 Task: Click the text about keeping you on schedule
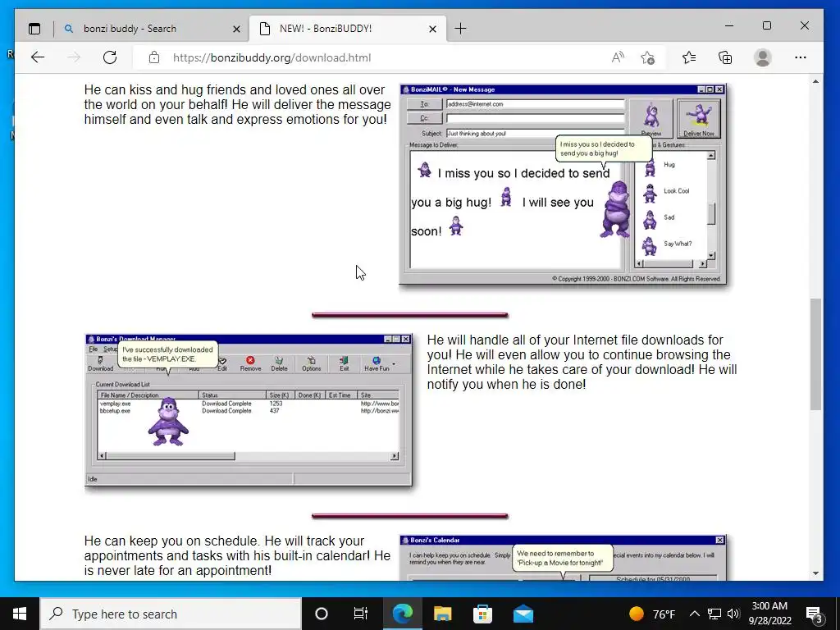(x=237, y=555)
